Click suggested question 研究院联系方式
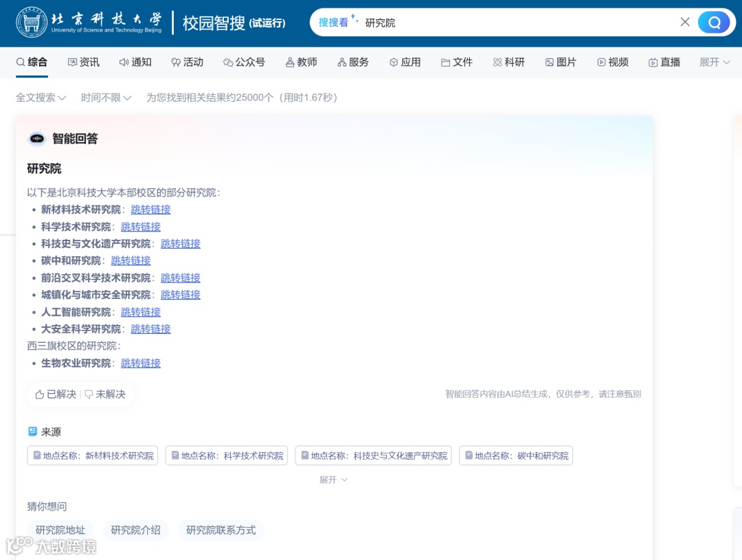This screenshot has height=560, width=742. (x=221, y=530)
